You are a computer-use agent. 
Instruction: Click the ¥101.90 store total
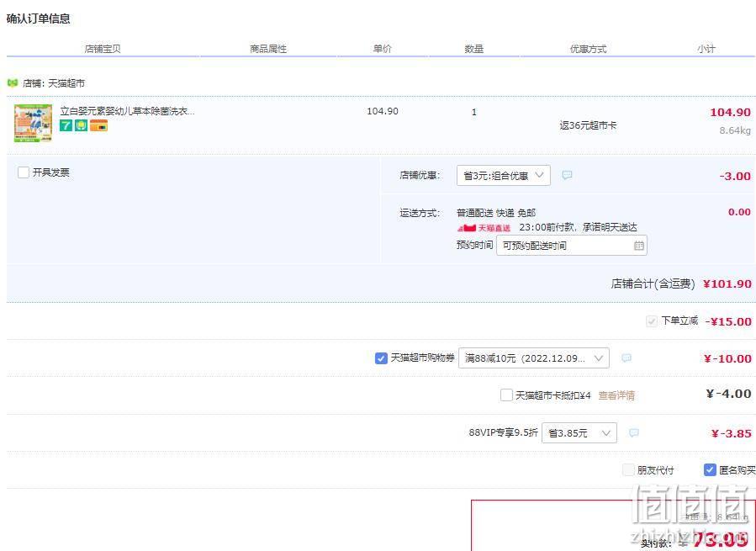tap(727, 283)
